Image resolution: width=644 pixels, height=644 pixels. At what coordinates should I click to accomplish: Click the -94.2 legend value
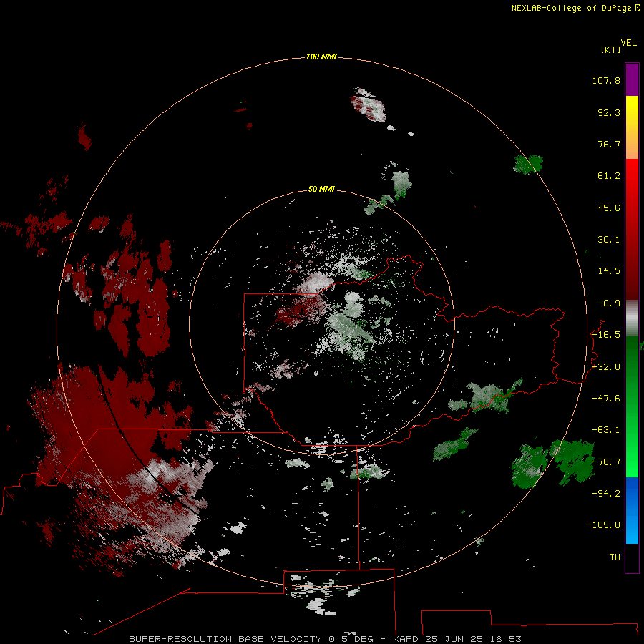(606, 494)
